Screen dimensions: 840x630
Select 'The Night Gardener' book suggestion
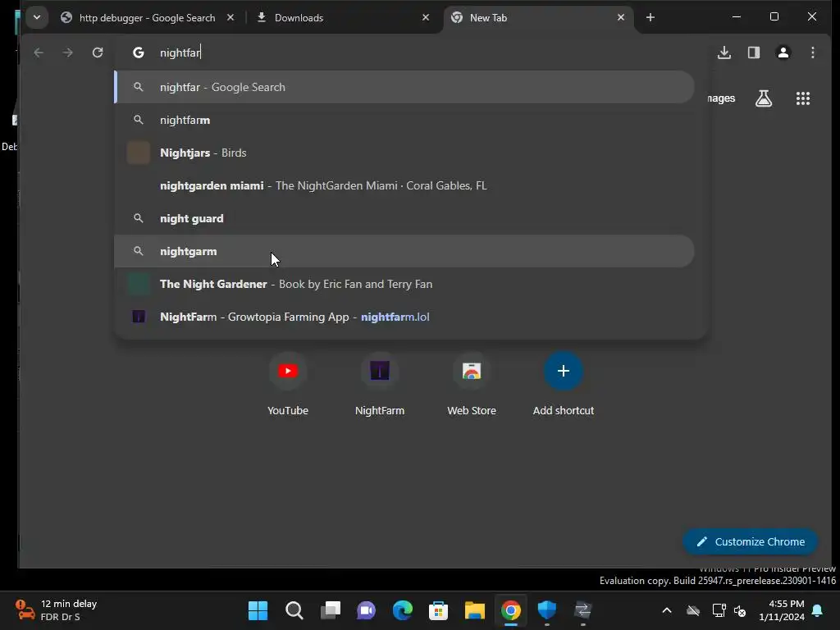pyautogui.click(x=404, y=284)
